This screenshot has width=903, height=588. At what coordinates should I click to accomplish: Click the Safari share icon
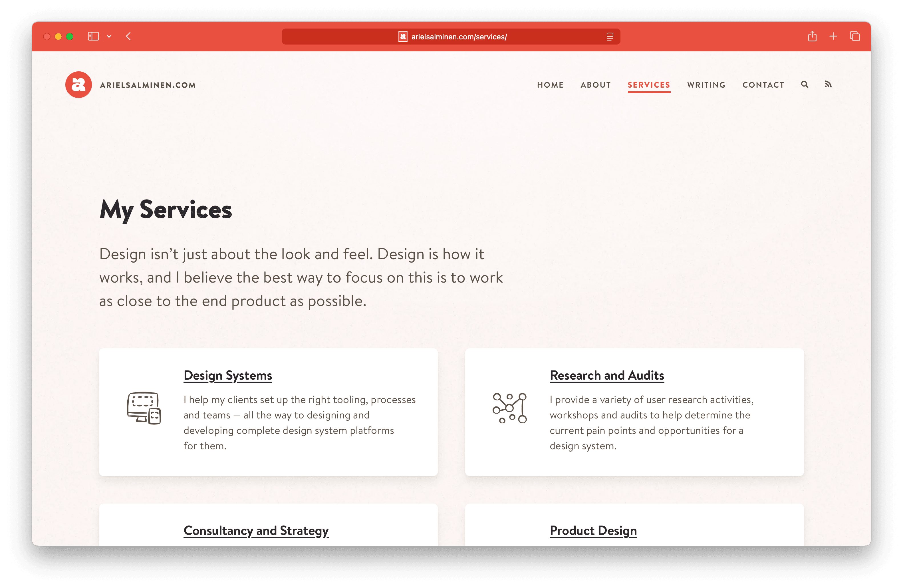812,37
